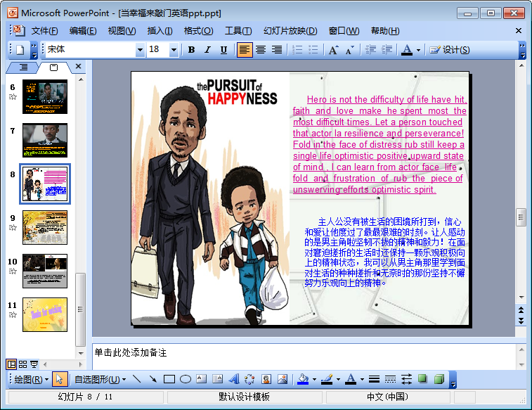The width and height of the screenshot is (532, 410).
Task: Expand the font size 18 dropdown
Action: [x=174, y=50]
